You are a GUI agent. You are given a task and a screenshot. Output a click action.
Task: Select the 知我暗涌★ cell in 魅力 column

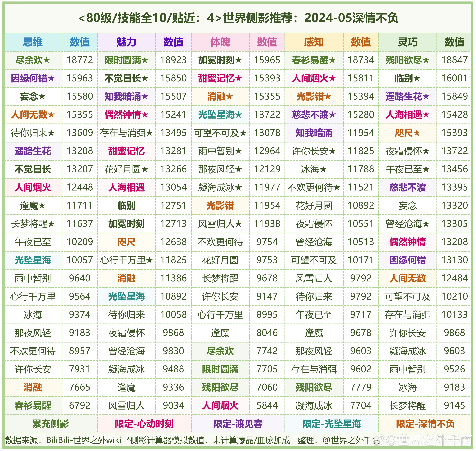127,97
